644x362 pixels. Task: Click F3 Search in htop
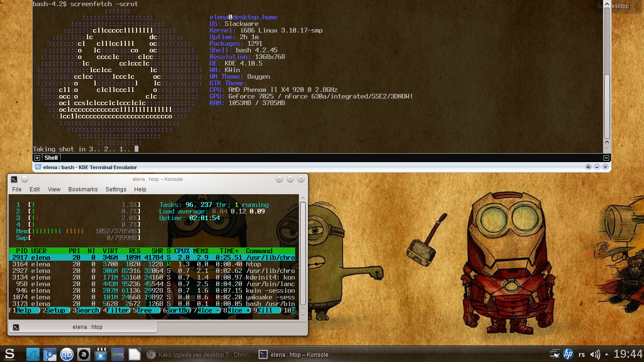pyautogui.click(x=84, y=310)
